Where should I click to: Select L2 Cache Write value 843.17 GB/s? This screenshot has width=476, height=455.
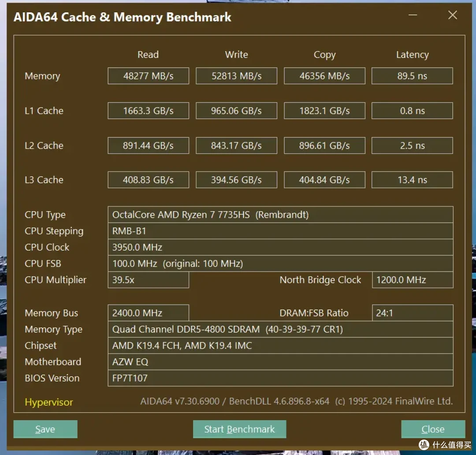tap(237, 145)
